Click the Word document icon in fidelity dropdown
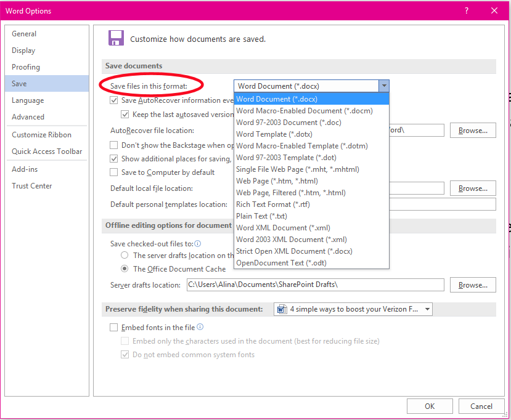Viewport: 511px width, 420px height. [x=282, y=309]
